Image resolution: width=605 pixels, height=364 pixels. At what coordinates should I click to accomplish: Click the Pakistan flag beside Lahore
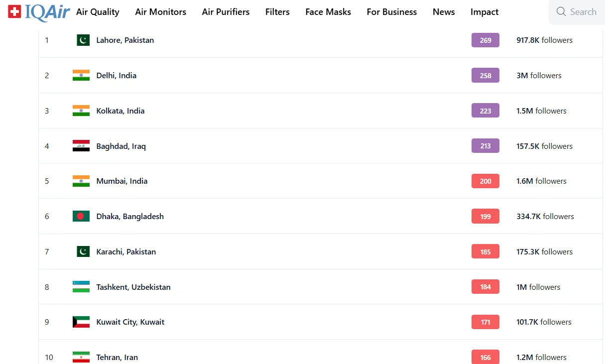(x=83, y=40)
